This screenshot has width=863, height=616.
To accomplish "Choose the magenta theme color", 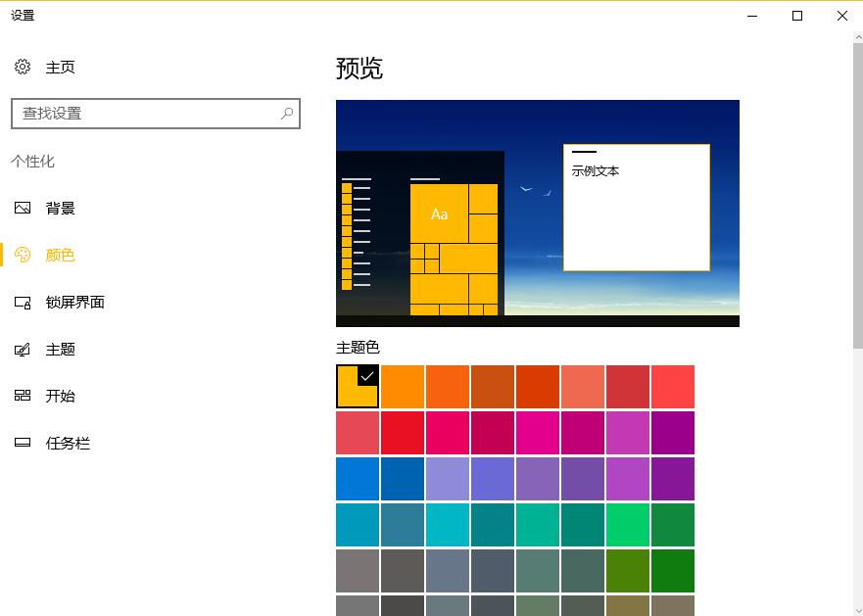I will click(x=537, y=432).
